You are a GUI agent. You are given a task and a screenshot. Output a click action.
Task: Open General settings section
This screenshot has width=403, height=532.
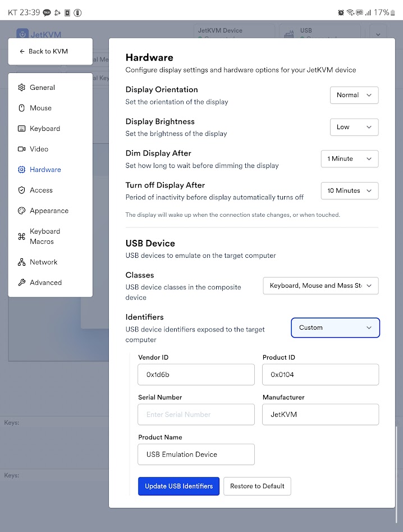click(x=50, y=88)
